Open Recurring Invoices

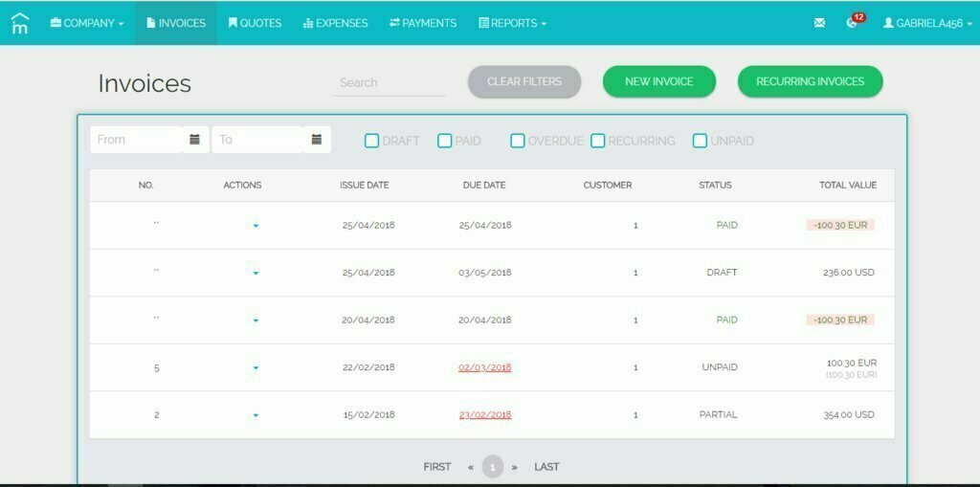[x=810, y=81]
